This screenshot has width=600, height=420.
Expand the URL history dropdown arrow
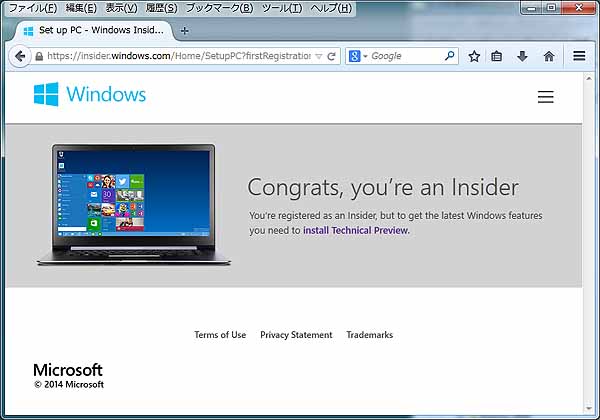[x=319, y=56]
